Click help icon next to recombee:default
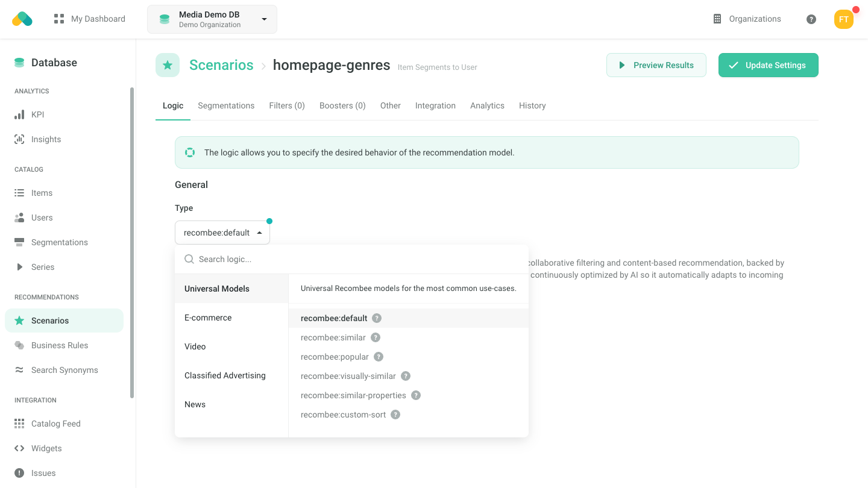868x488 pixels. coord(377,318)
